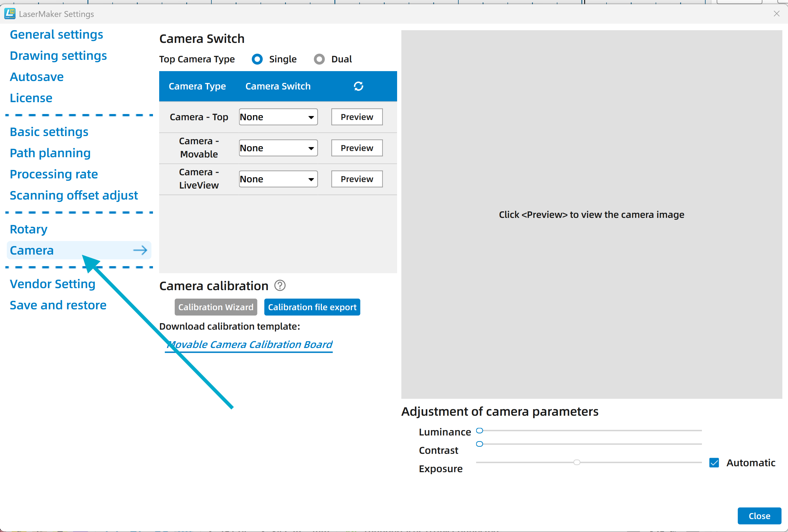The image size is (788, 532).
Task: Go to Autosave settings
Action: point(37,77)
